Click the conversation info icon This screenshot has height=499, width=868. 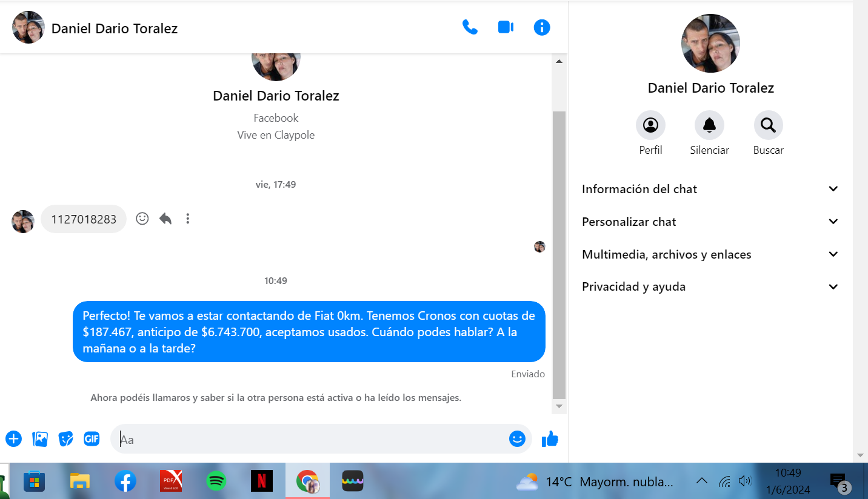point(541,27)
